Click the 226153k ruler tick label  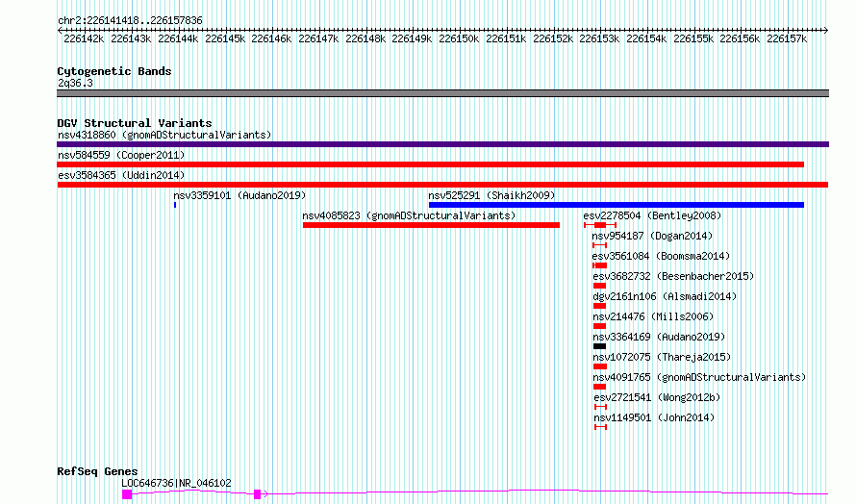[599, 39]
